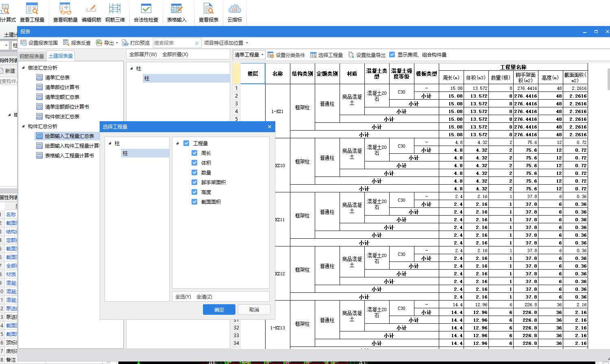Collapse 构件汇总分析 tree node
Viewport: 610px width, 364px height.
[x=23, y=126]
